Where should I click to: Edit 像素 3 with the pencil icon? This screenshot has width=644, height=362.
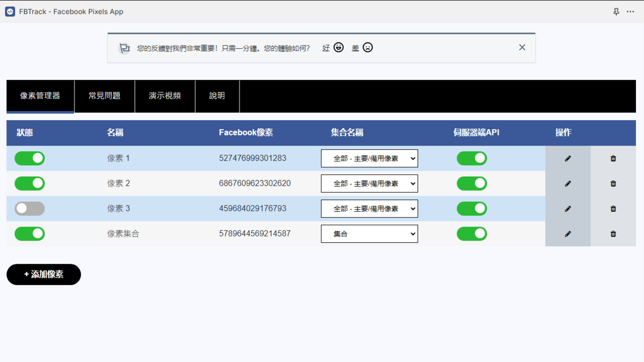pos(568,209)
